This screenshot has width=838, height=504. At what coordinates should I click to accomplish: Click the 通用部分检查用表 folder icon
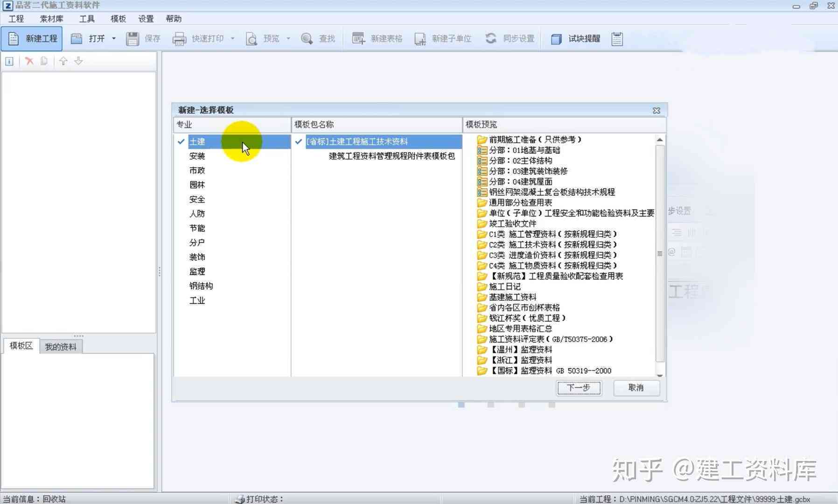coord(482,203)
